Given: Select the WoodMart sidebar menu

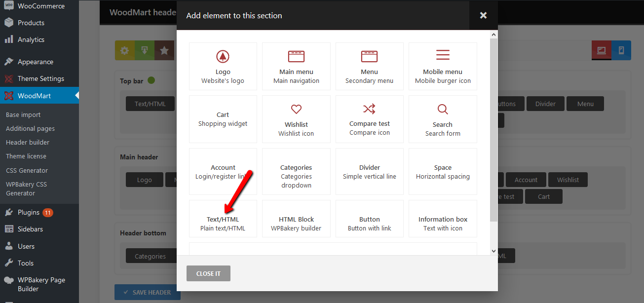Looking at the screenshot, I should (x=39, y=96).
